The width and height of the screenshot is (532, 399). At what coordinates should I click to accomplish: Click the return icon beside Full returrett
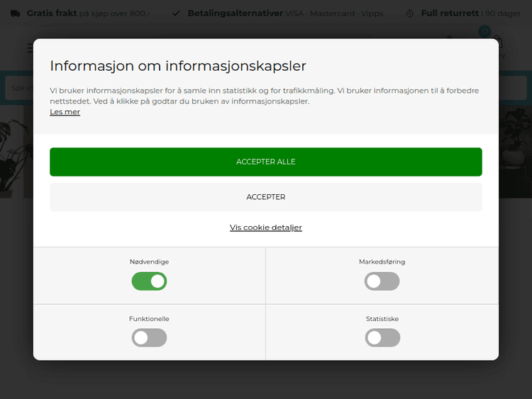(410, 13)
